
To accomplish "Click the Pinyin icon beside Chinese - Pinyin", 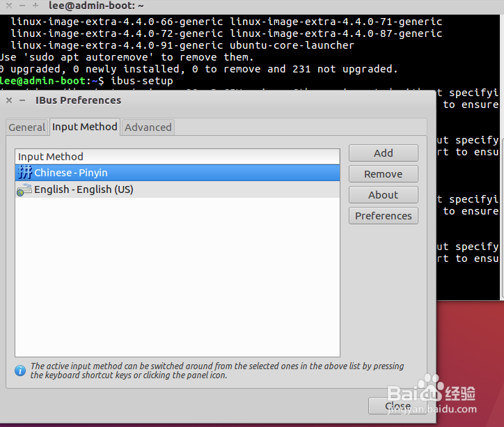I will (x=24, y=173).
